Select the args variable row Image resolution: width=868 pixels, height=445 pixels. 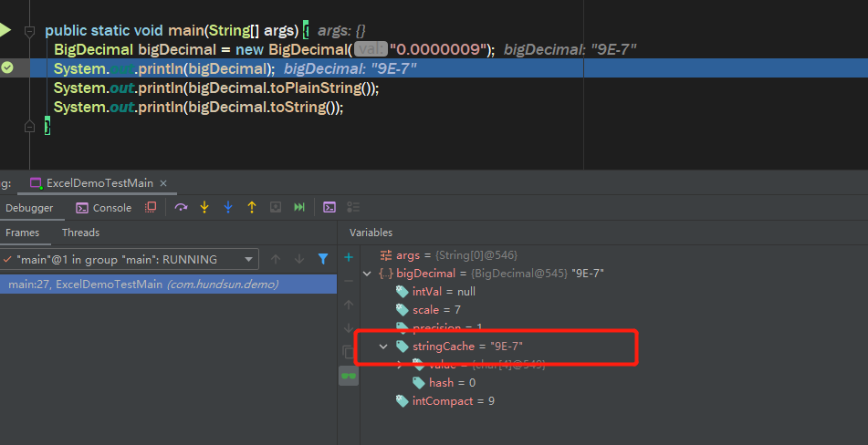448,255
